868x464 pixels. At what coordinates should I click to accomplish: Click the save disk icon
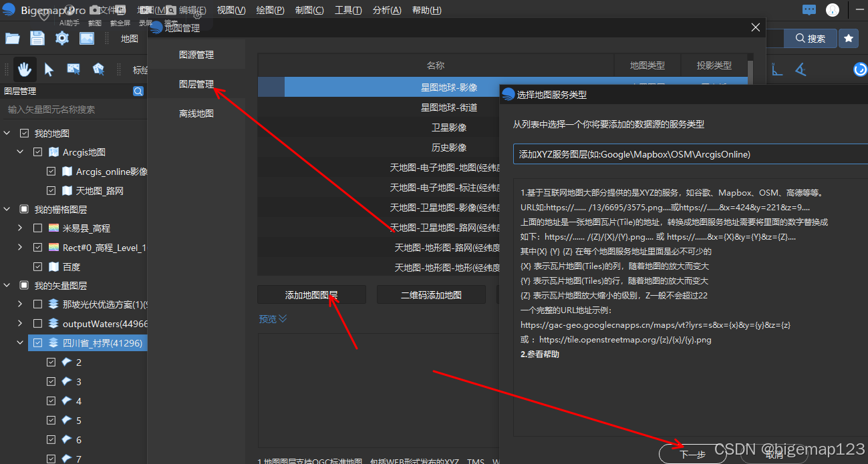click(37, 38)
